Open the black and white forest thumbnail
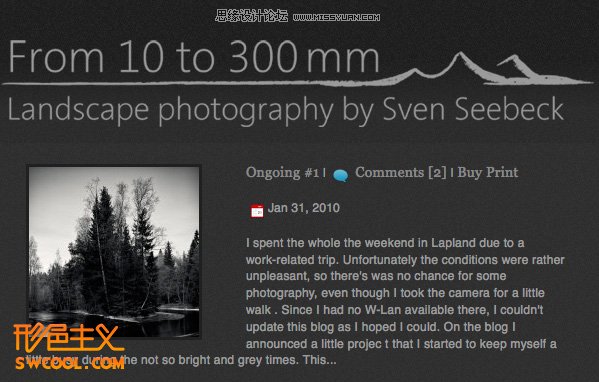Viewport: 599px width, 382px height. point(114,252)
